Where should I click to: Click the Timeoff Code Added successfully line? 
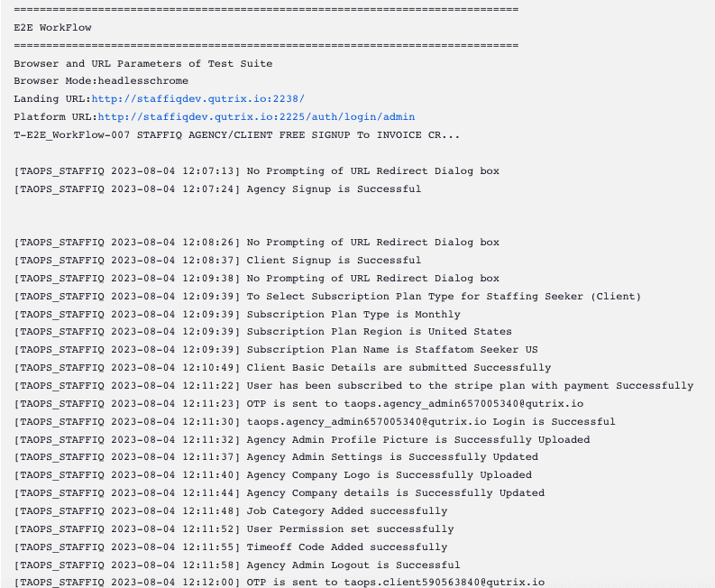[x=230, y=547]
